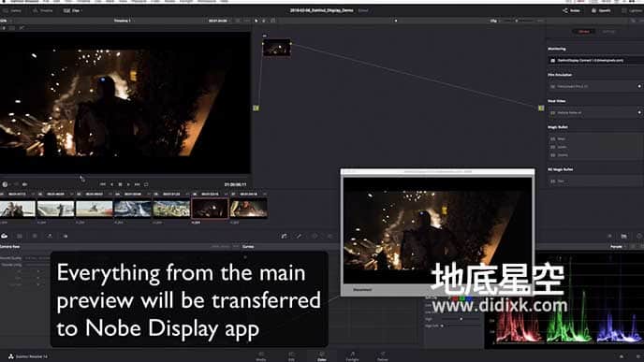This screenshot has height=362, width=644.
Task: Play forward in viewer transport
Action: [x=128, y=184]
